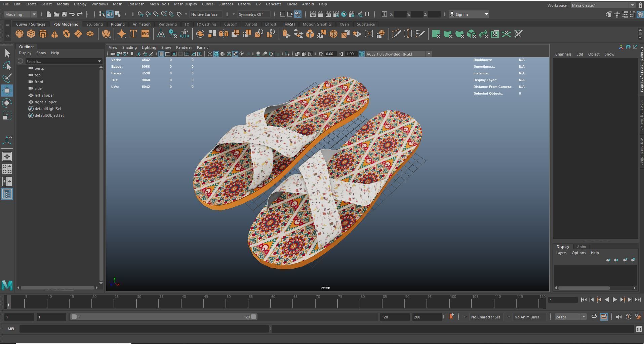Activate the Lasso Select tool
Screen dimensions: 644x344
7,66
